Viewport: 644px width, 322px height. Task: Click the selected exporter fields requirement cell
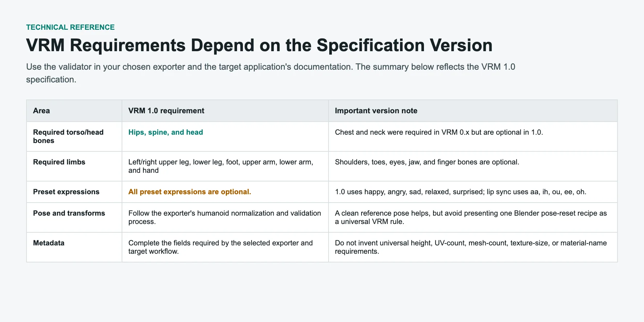coord(225,247)
